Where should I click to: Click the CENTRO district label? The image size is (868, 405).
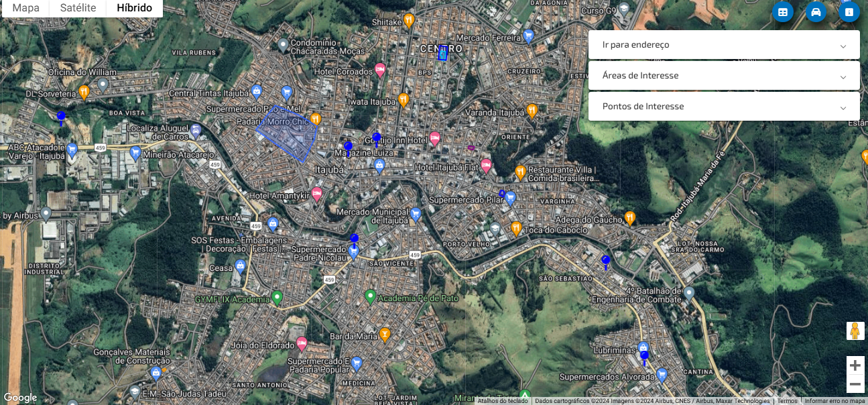tap(441, 49)
